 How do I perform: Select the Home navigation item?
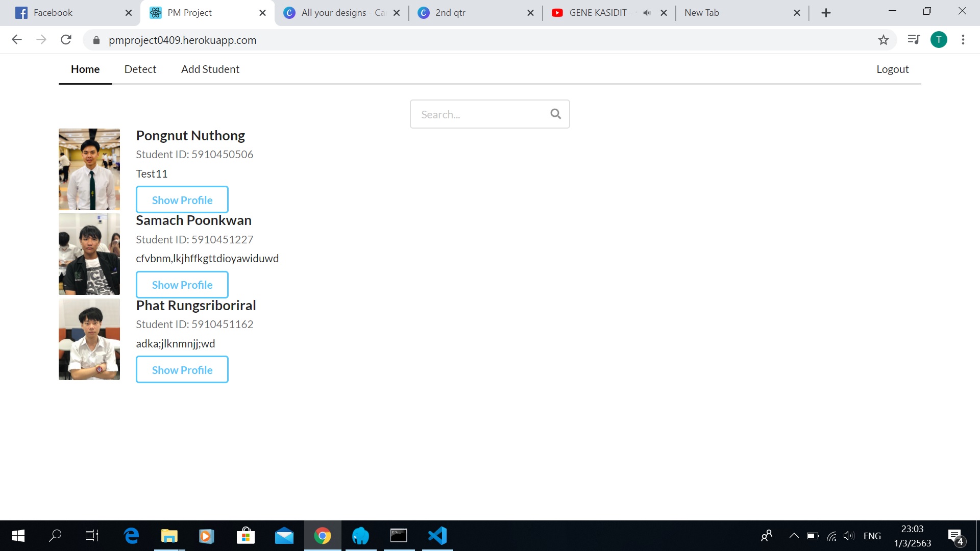pyautogui.click(x=85, y=69)
